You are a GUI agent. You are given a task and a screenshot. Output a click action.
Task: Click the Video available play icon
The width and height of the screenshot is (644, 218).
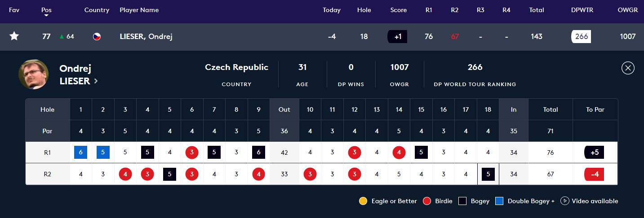[565, 201]
